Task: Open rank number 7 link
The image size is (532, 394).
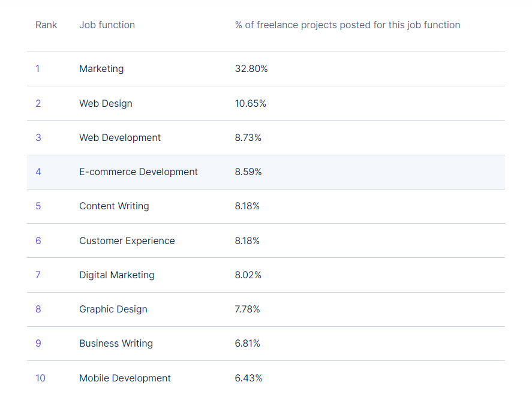Action: pos(38,275)
